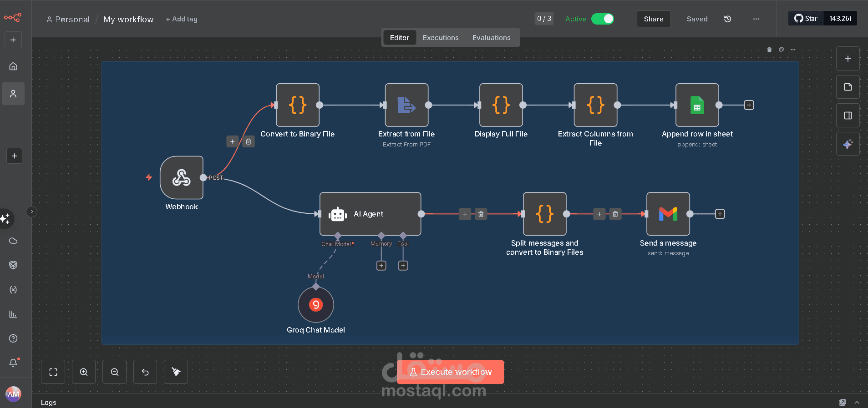Open the Extract from File node
The height and width of the screenshot is (408, 868).
coord(406,105)
